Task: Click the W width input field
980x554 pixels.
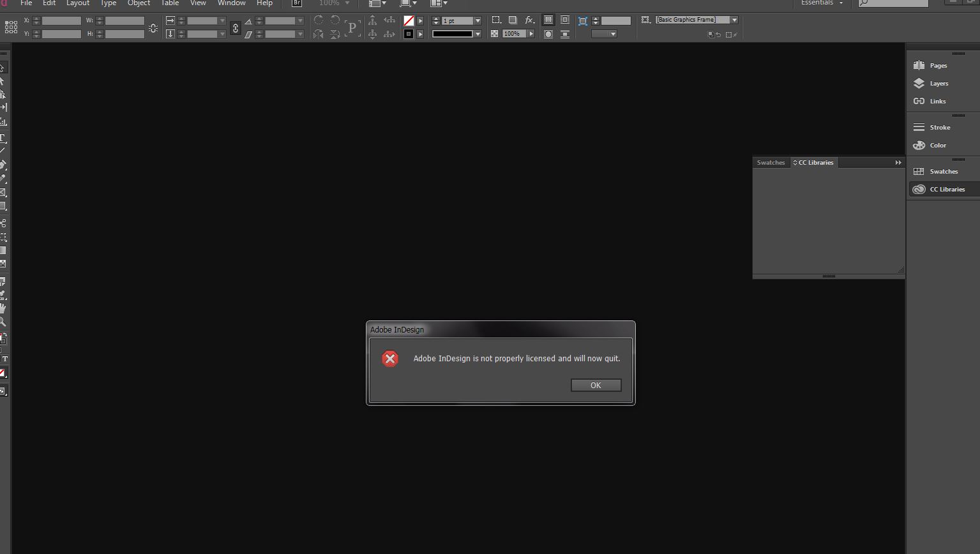Action: [124, 20]
